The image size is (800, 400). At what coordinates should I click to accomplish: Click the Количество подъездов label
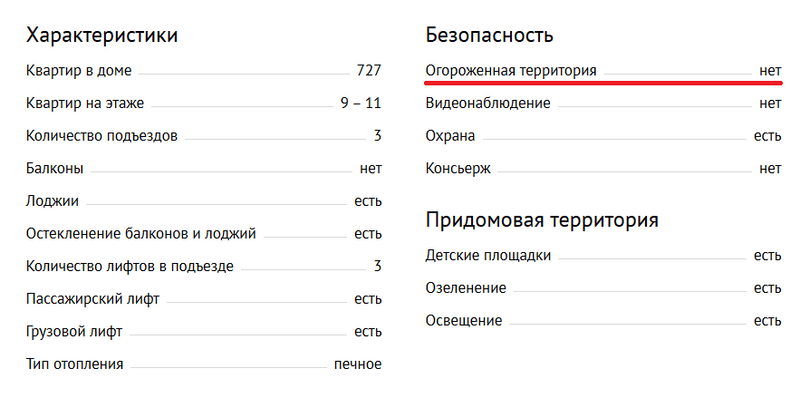point(102,136)
